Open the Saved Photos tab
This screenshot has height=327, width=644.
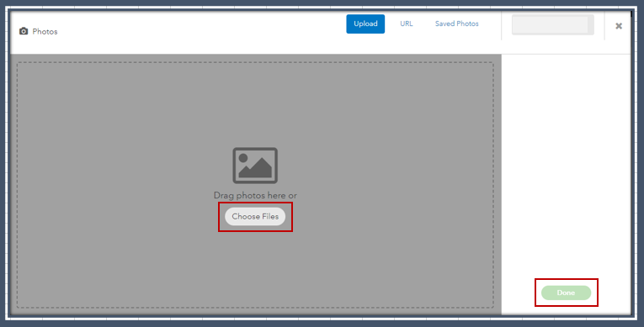click(x=457, y=24)
